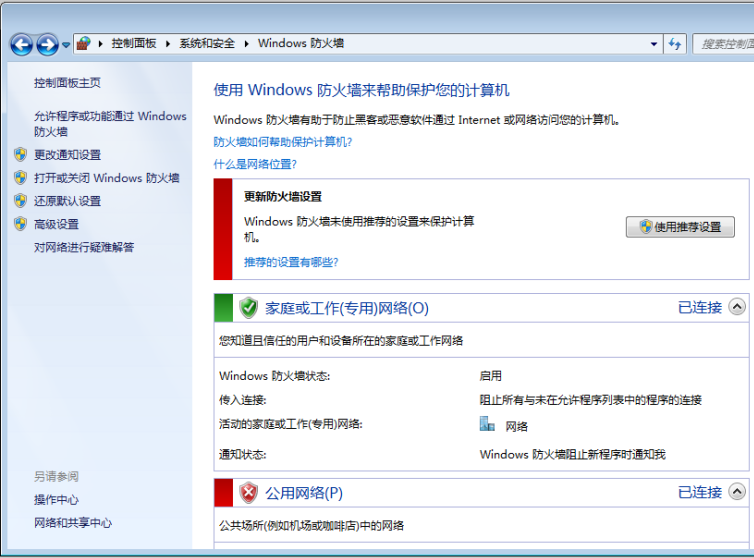754x558 pixels.
Task: Click the Forward navigation arrow
Action: (47, 44)
